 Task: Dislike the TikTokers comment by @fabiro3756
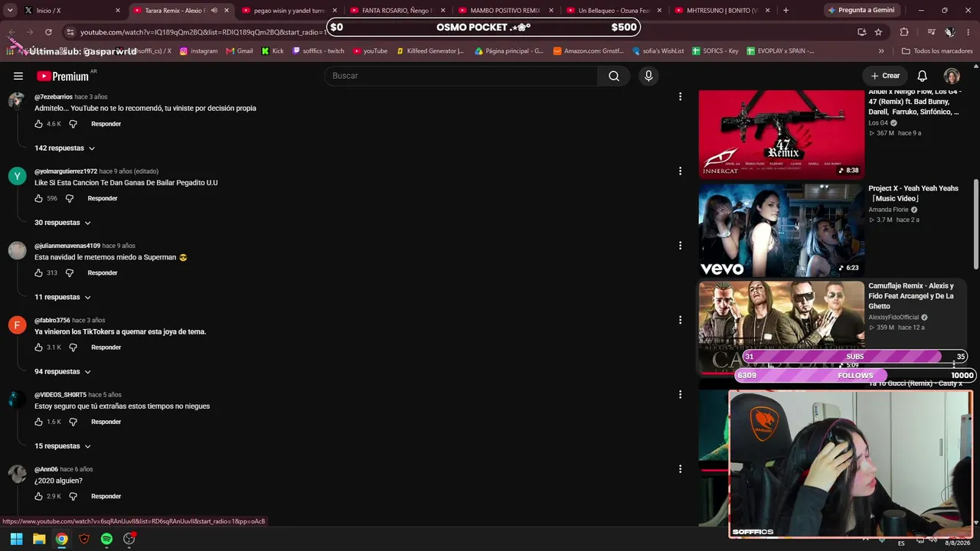coord(73,347)
